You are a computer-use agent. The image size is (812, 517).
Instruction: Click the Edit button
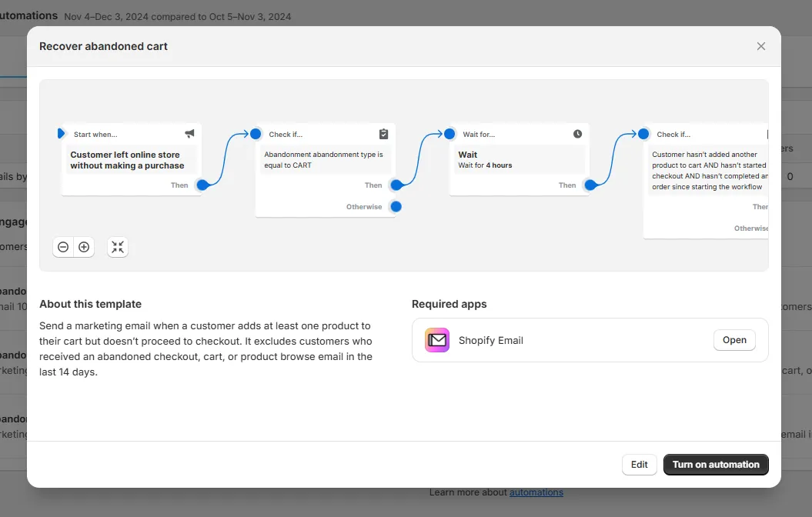pyautogui.click(x=639, y=464)
